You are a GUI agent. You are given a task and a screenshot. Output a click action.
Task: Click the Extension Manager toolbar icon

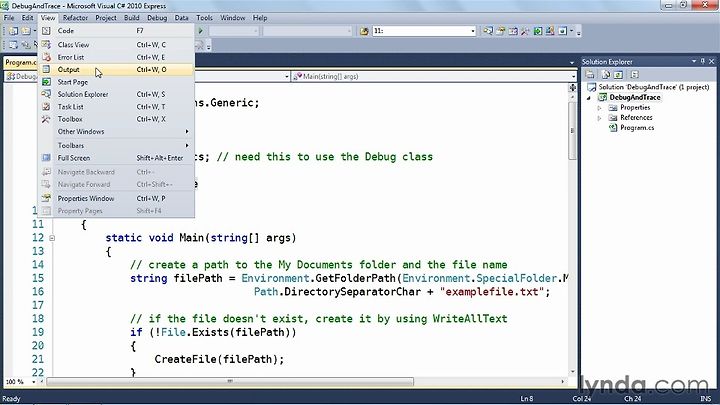[x=550, y=31]
